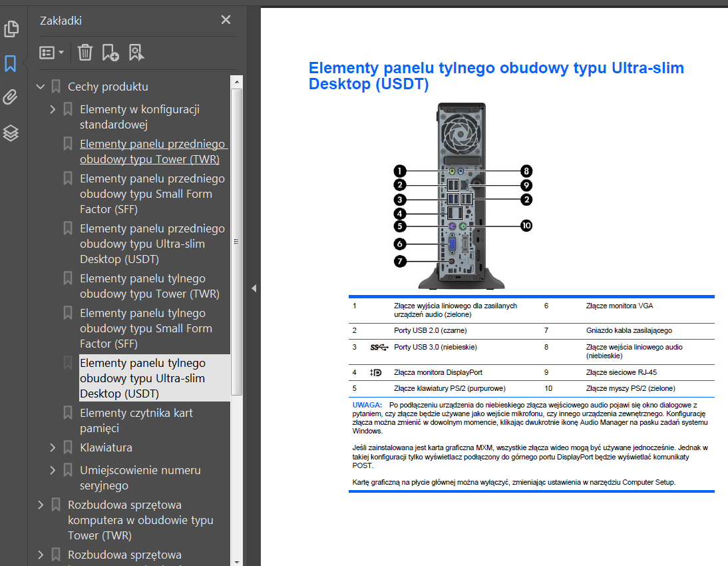Expand Umiejscowienie numeru seryjnego bookmark

[53, 470]
